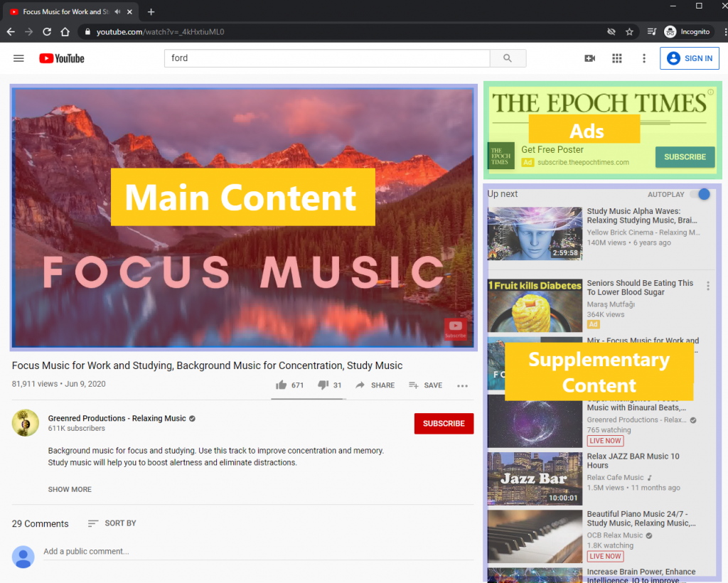This screenshot has width=728, height=583.
Task: Open the galaxy Binaural Beats live thumbnail
Action: pos(535,421)
